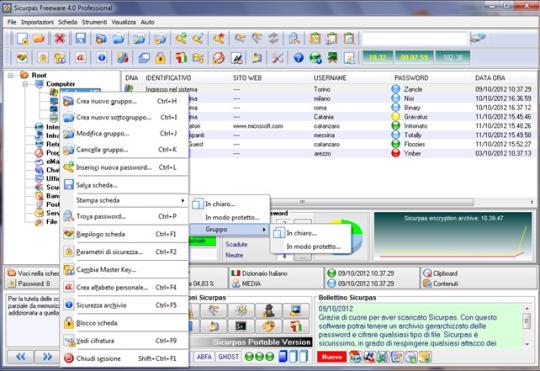540x371 pixels.
Task: Click the crossed tools settings icon
Action: [278, 58]
